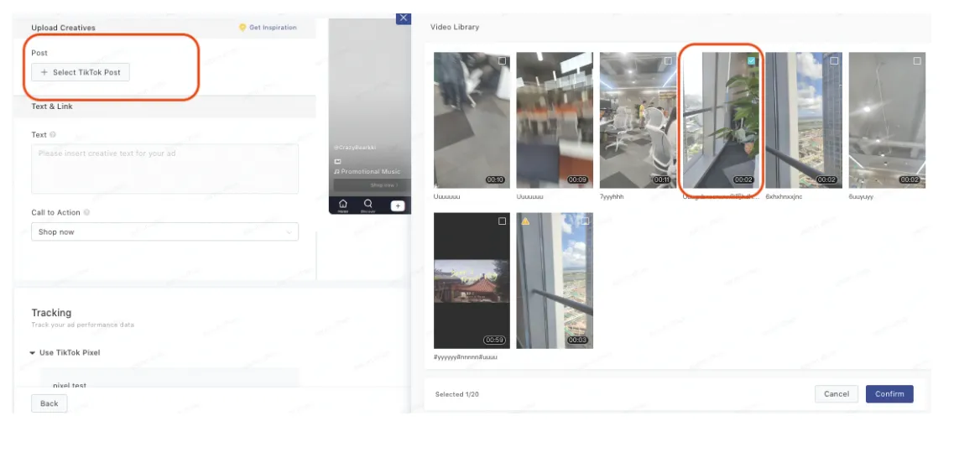The width and height of the screenshot is (980, 468).
Task: Tap the Discover search icon in preview
Action: coord(368,205)
